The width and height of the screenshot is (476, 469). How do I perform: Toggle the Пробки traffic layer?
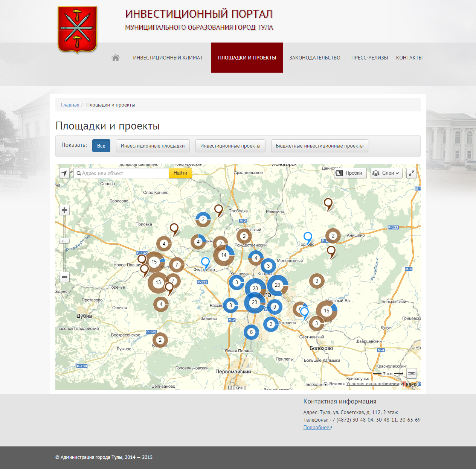(350, 173)
